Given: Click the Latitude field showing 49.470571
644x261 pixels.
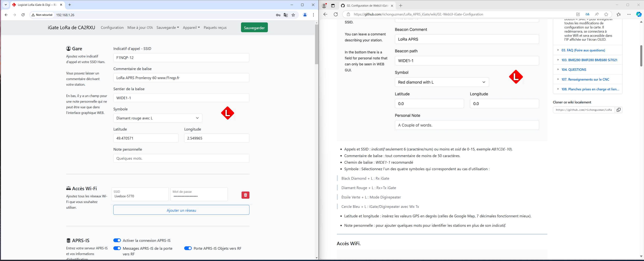Looking at the screenshot, I should point(146,138).
